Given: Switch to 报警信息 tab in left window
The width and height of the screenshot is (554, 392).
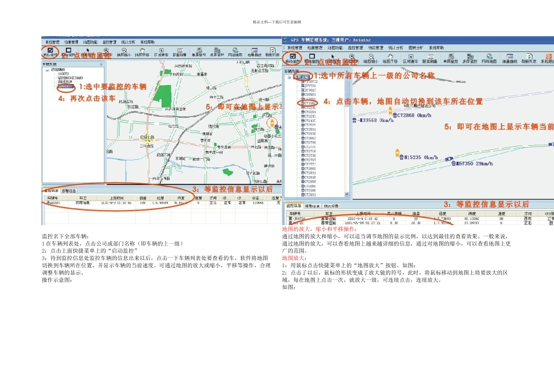Looking at the screenshot, I should click(69, 191).
